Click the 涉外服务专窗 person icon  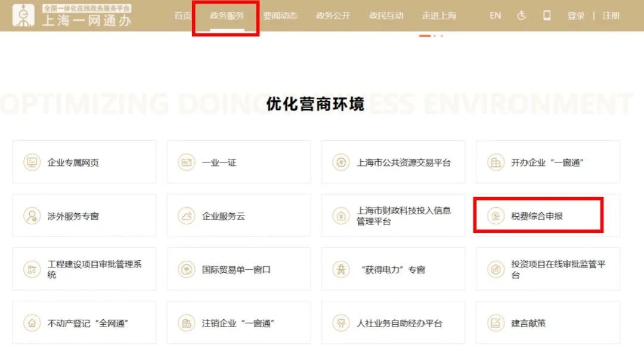(x=32, y=215)
